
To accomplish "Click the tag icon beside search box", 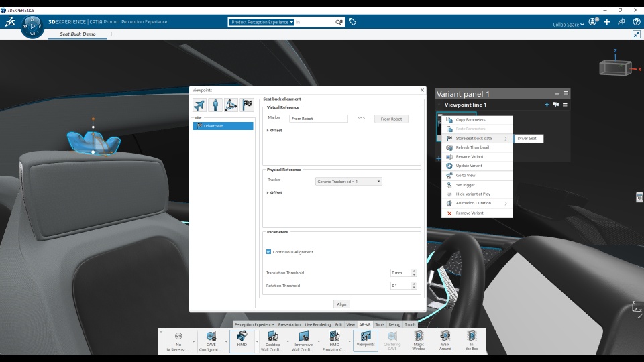I will point(352,21).
